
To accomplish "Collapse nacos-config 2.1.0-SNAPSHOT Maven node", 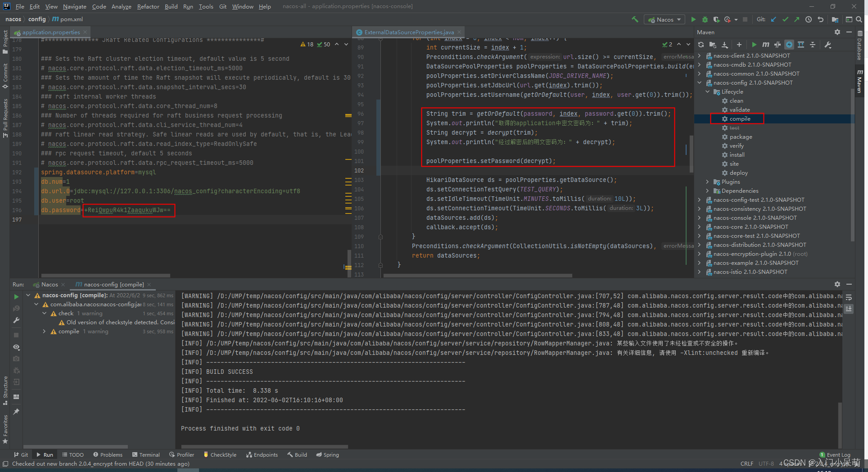I will point(700,83).
